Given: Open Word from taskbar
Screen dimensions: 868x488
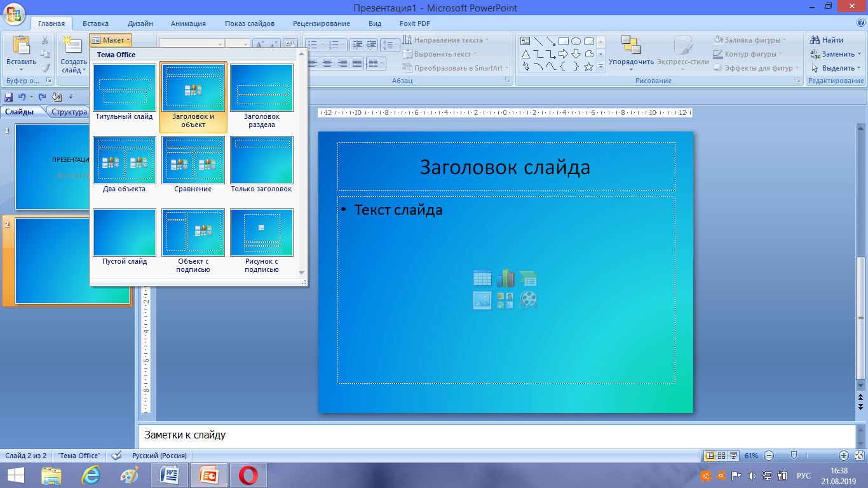Looking at the screenshot, I should click(170, 475).
